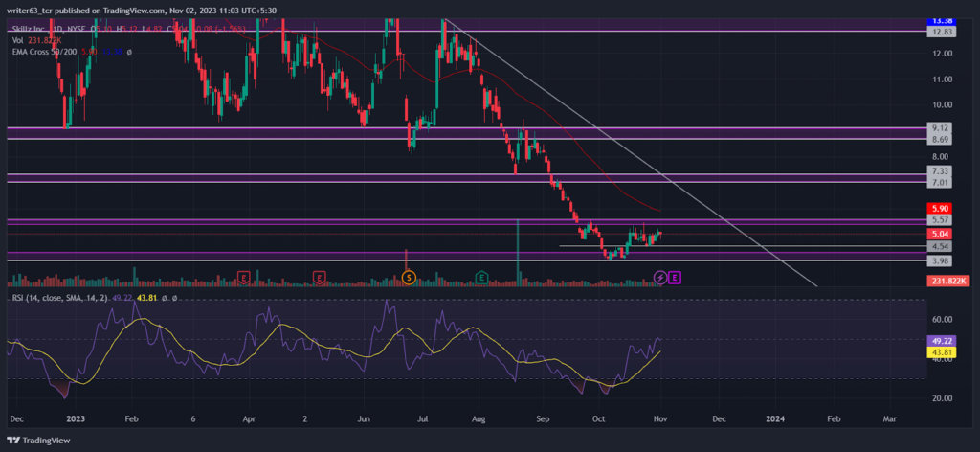Click the second red earnings E marker
Screen dimensions: 980x452
pos(320,277)
